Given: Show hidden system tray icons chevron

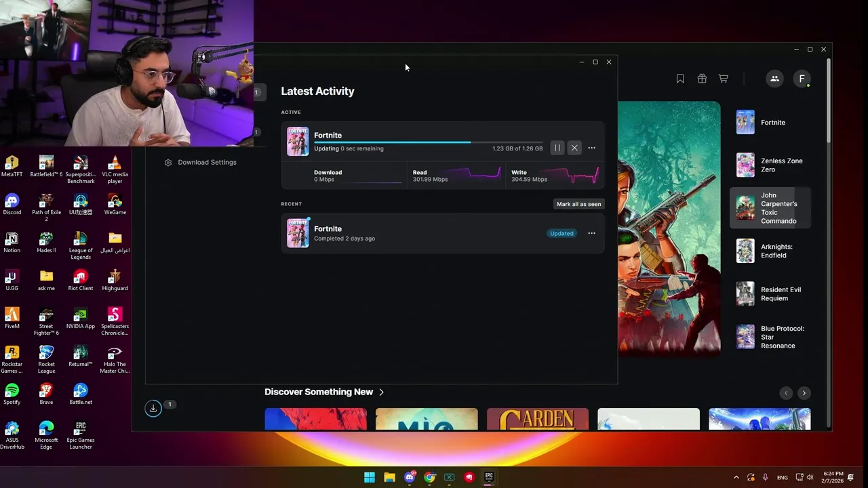Looking at the screenshot, I should 736,477.
